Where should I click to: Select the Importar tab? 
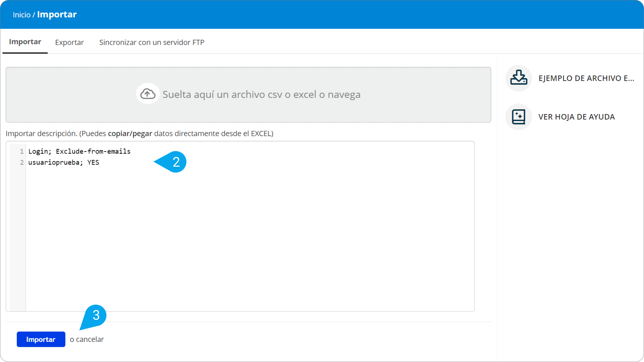point(25,42)
